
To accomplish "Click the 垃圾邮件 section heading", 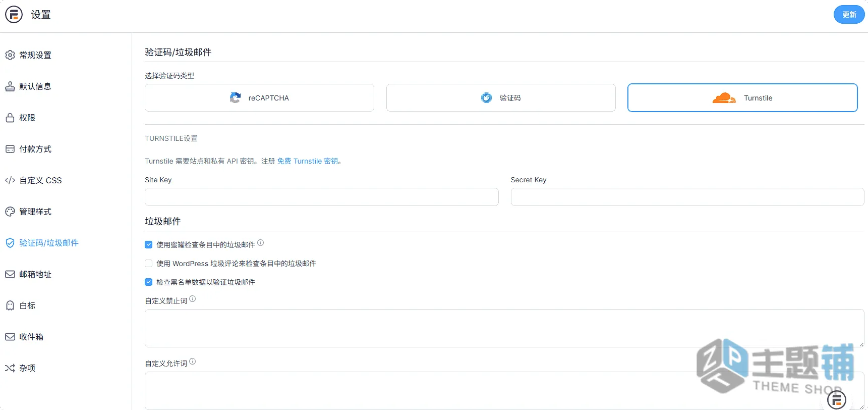I will [163, 221].
